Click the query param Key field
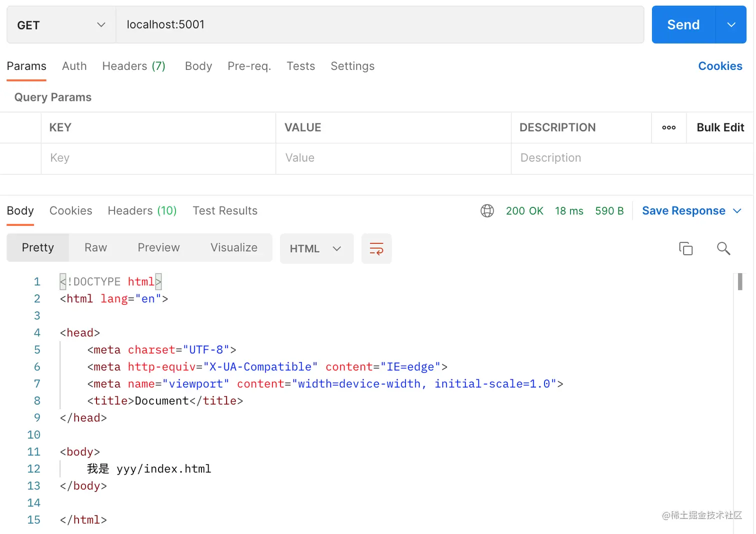The width and height of the screenshot is (756, 534). [157, 158]
